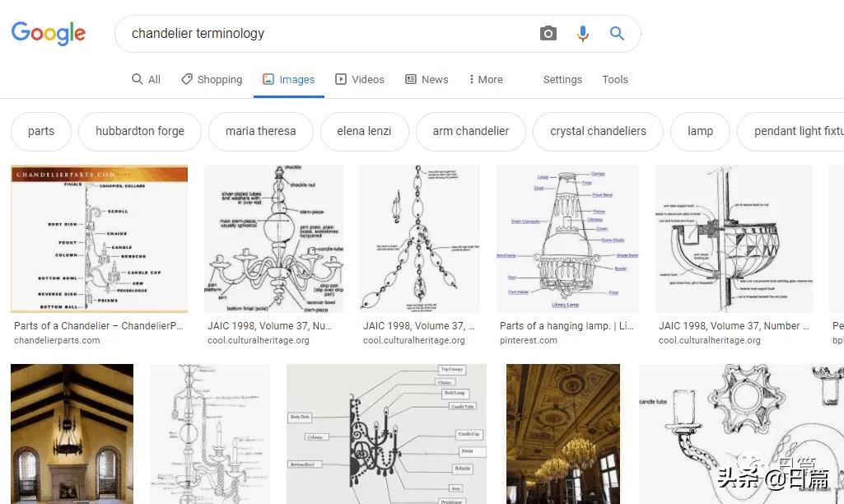Switch to the Videos tab
This screenshot has width=844, height=504.
(x=360, y=79)
